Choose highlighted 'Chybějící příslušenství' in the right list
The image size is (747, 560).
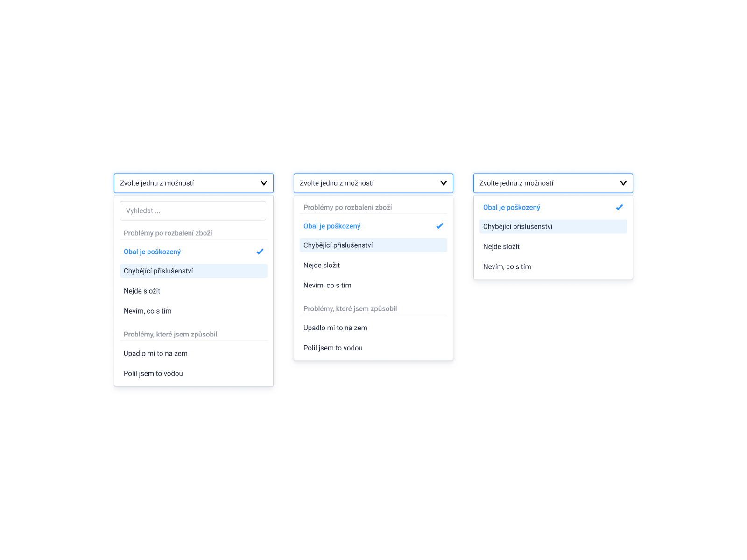tap(553, 227)
